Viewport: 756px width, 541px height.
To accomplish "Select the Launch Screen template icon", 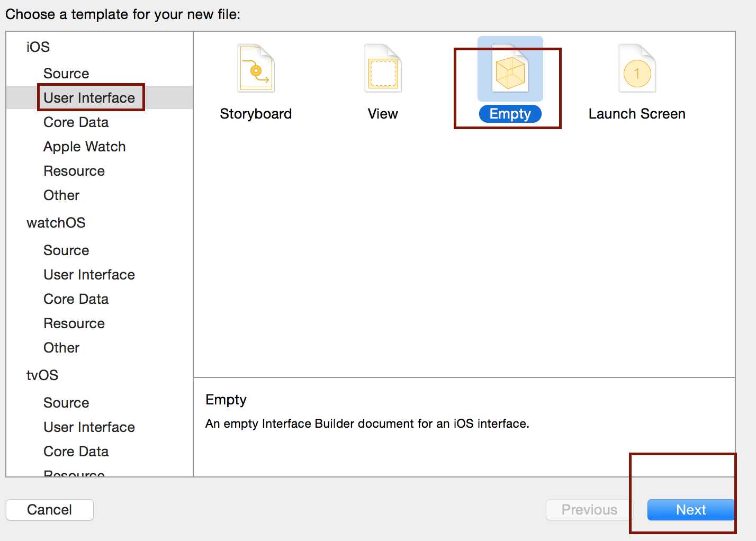I will tap(637, 68).
